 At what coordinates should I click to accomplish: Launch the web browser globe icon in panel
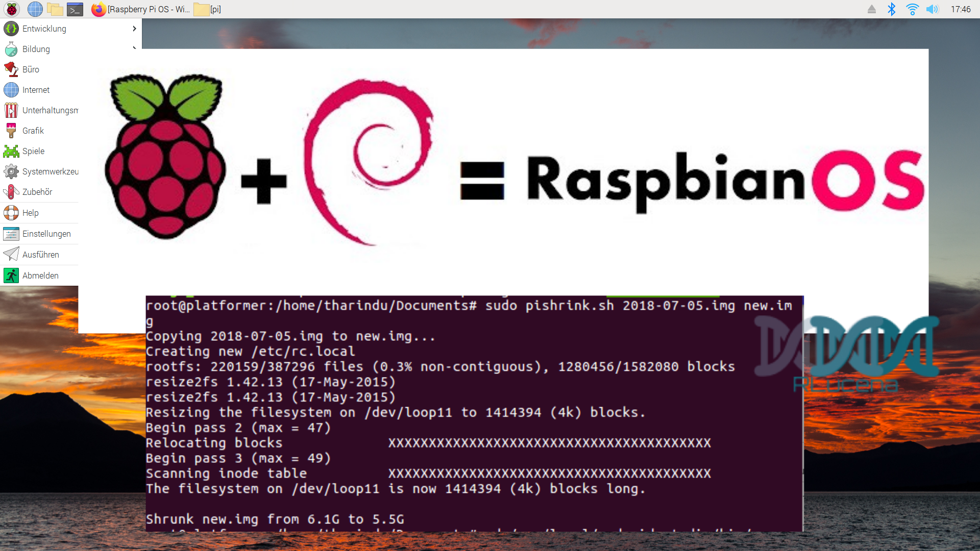[x=35, y=9]
